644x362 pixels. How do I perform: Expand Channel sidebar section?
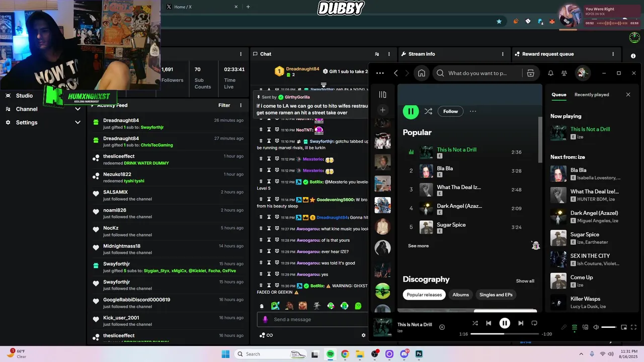(77, 109)
